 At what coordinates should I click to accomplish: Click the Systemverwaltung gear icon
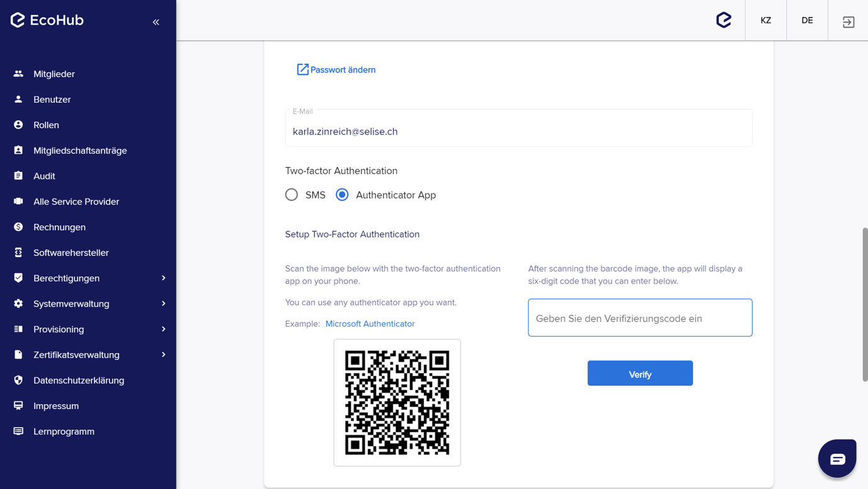18,304
